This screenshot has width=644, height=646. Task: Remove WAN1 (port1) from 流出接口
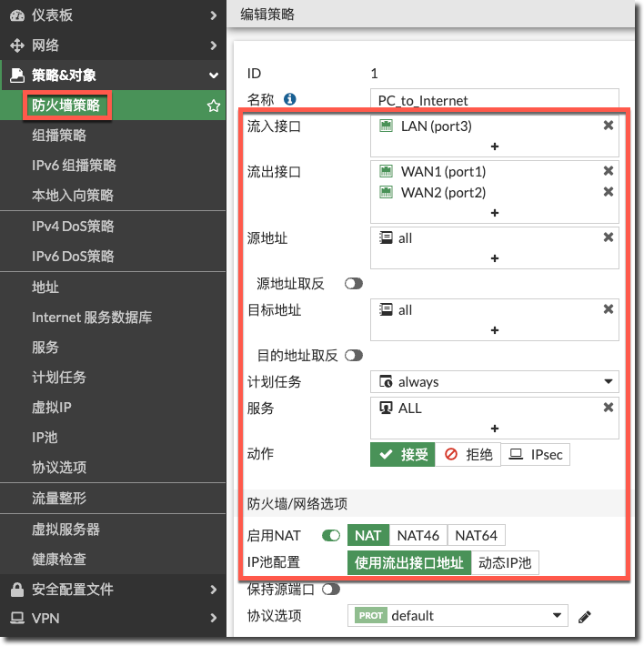tap(609, 172)
